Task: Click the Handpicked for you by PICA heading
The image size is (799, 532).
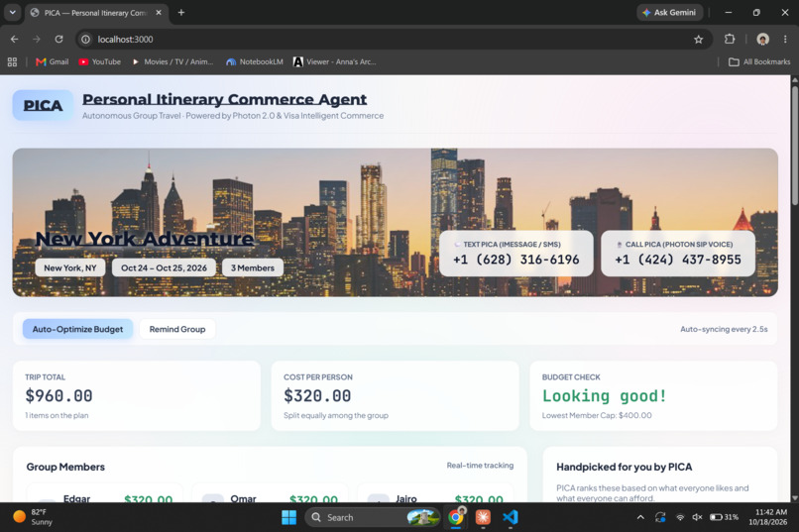Action: [x=625, y=467]
